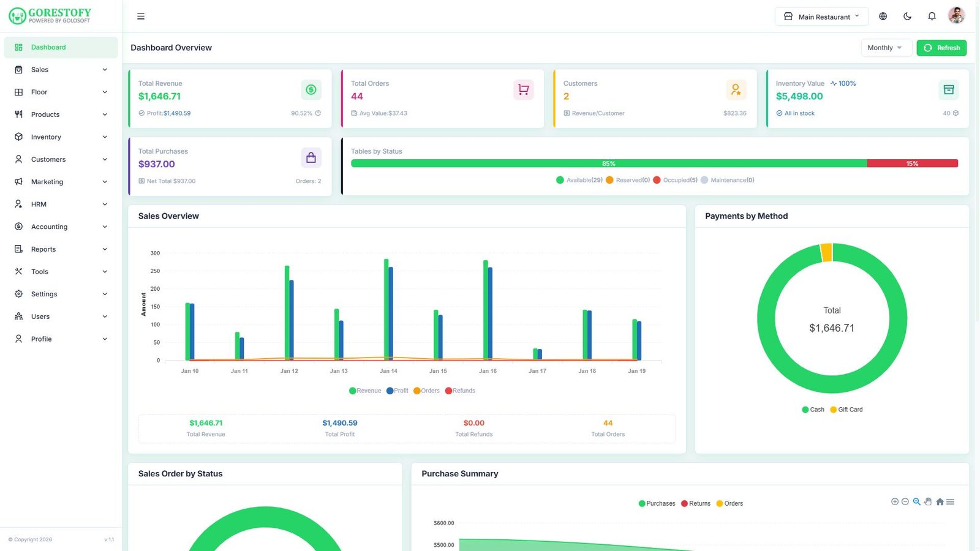The image size is (980, 551).
Task: Toggle the sidebar with the hamburger icon
Action: (141, 17)
